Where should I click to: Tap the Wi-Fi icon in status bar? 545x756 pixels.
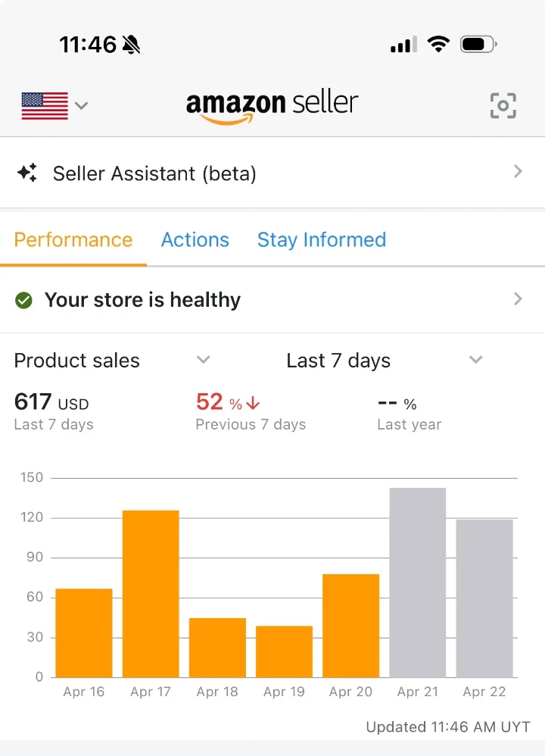coord(438,45)
